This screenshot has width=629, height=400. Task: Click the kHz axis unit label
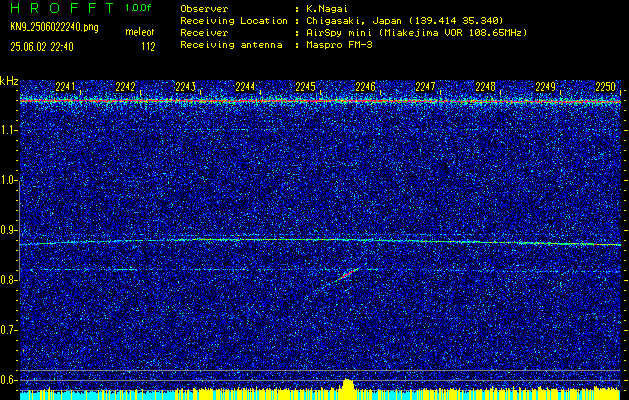point(9,81)
